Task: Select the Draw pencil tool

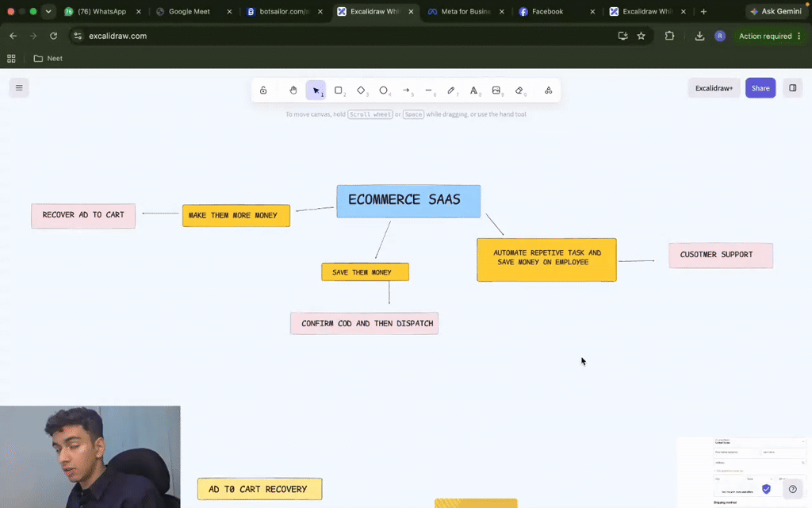Action: (x=451, y=90)
